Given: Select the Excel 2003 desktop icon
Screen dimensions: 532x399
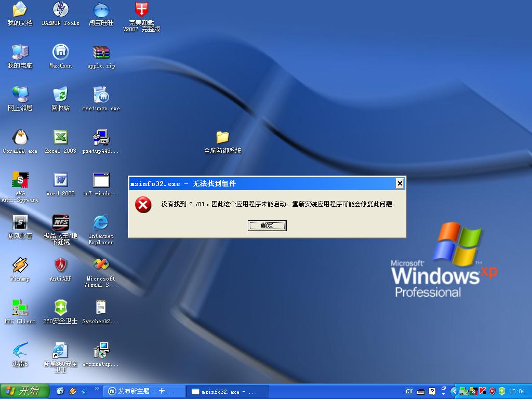Looking at the screenshot, I should (60, 141).
